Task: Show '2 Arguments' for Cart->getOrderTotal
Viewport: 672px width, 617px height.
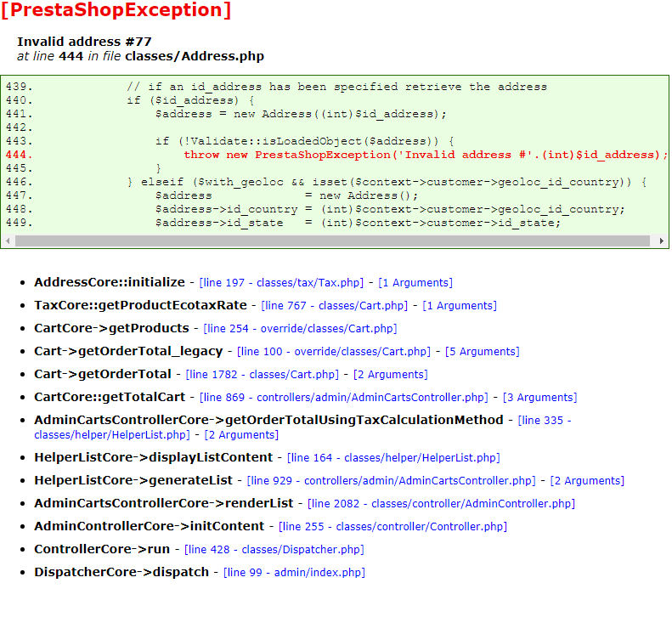Action: coord(391,375)
